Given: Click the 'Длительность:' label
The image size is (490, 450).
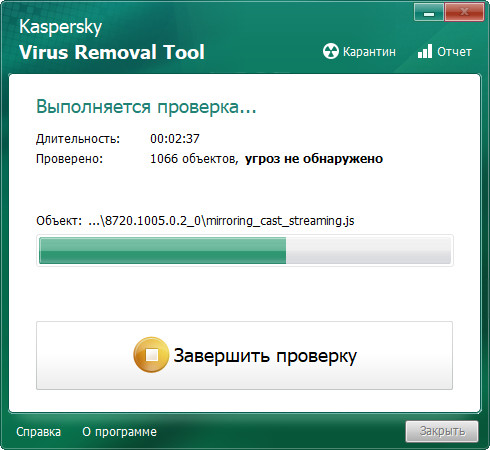Looking at the screenshot, I should tap(78, 139).
